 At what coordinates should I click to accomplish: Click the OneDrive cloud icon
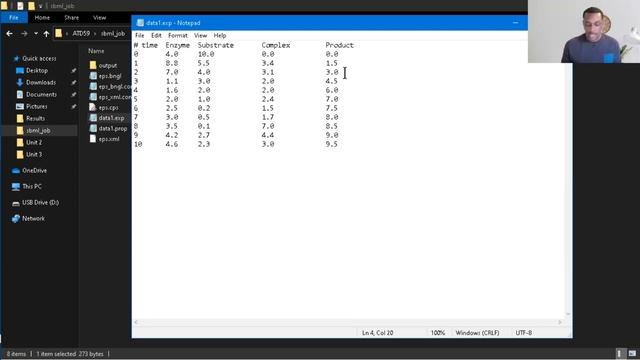[16, 170]
